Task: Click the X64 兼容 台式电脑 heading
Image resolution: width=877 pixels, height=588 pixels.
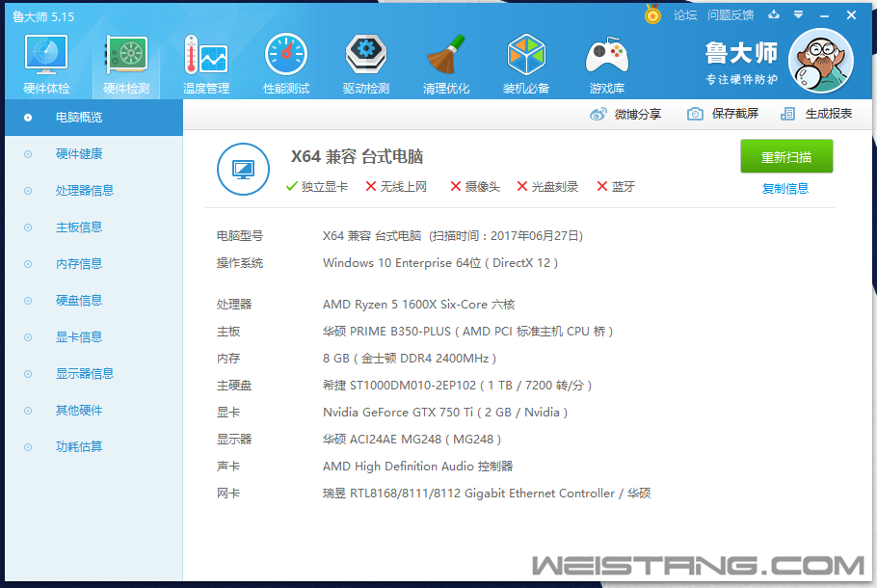Action: click(x=357, y=156)
